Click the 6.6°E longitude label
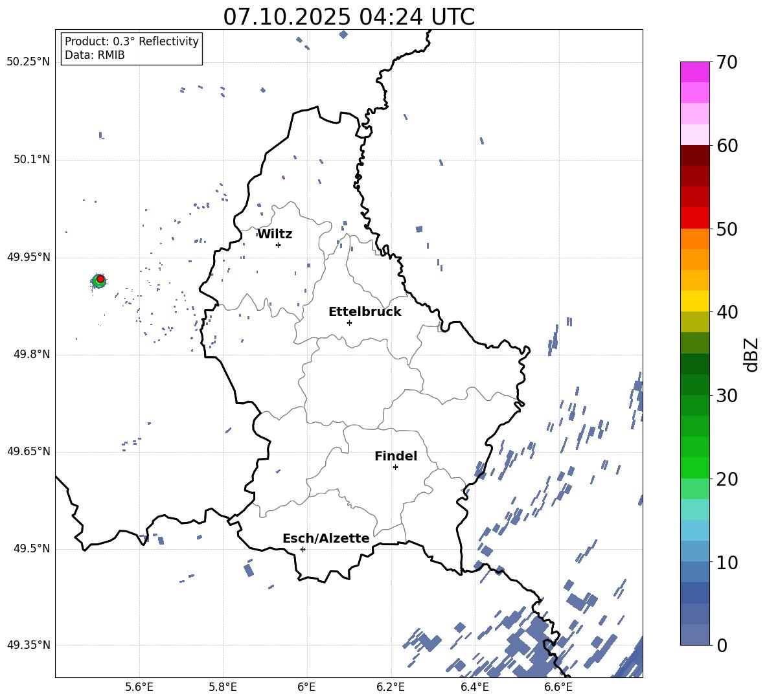The image size is (767, 700). click(558, 687)
